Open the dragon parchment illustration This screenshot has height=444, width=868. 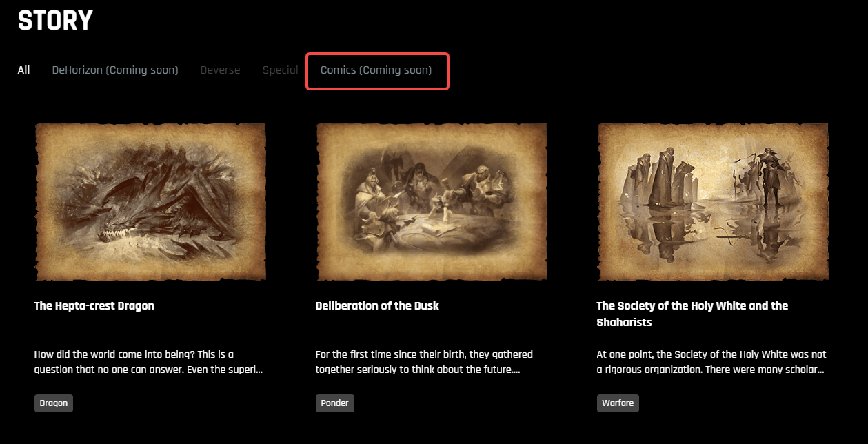150,202
